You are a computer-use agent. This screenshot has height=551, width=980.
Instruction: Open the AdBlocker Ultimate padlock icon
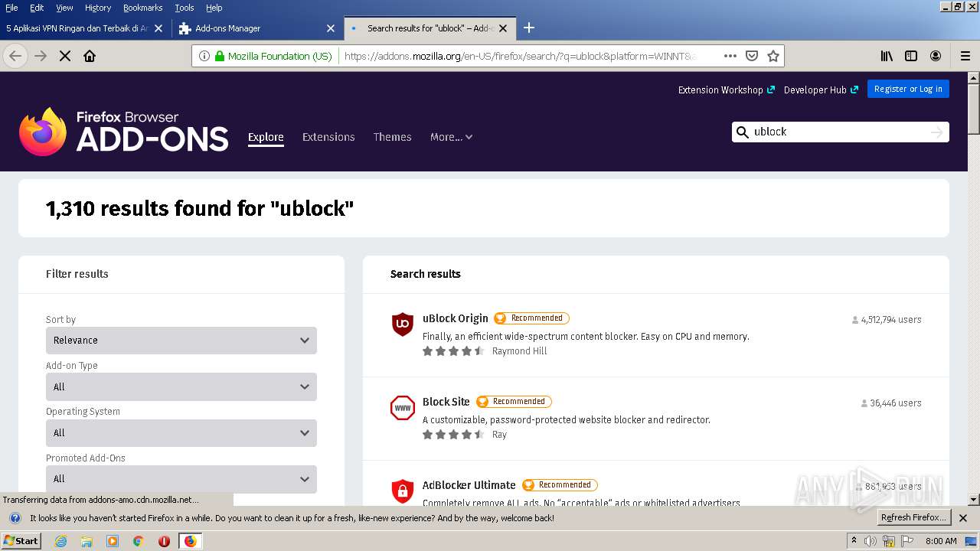pos(403,491)
